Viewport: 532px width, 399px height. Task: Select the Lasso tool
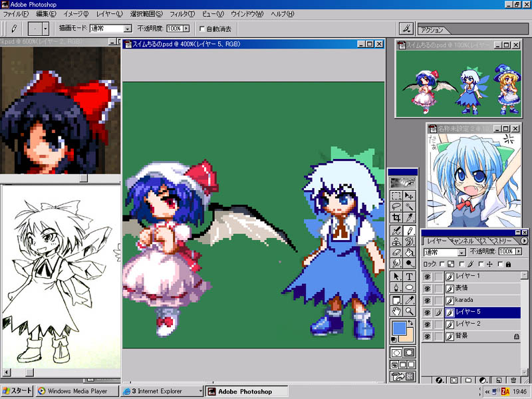[x=396, y=207]
